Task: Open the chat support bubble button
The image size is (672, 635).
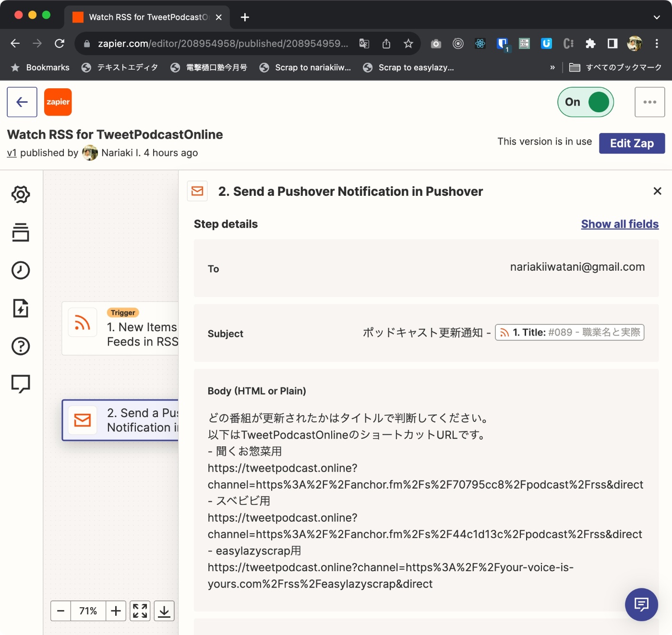Action: click(641, 604)
